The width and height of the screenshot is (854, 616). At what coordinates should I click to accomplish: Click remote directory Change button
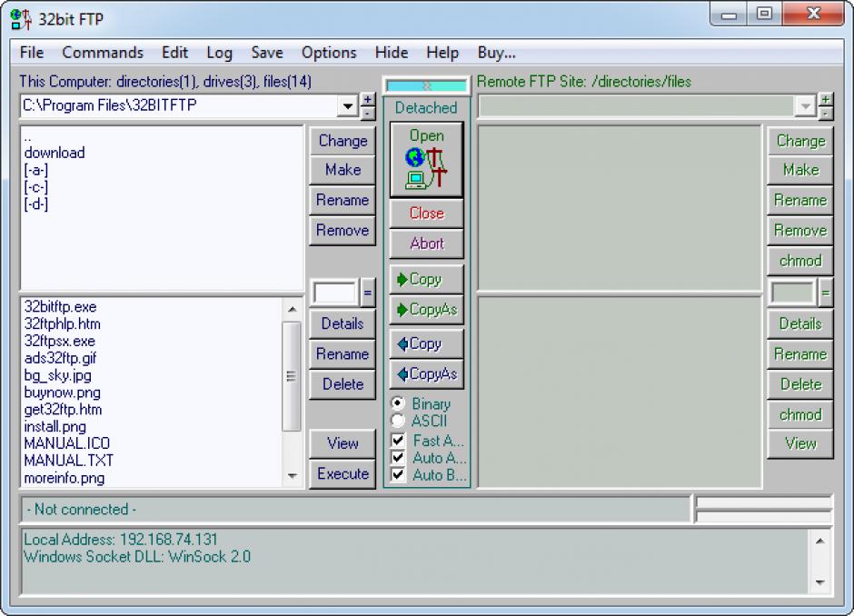tap(800, 141)
